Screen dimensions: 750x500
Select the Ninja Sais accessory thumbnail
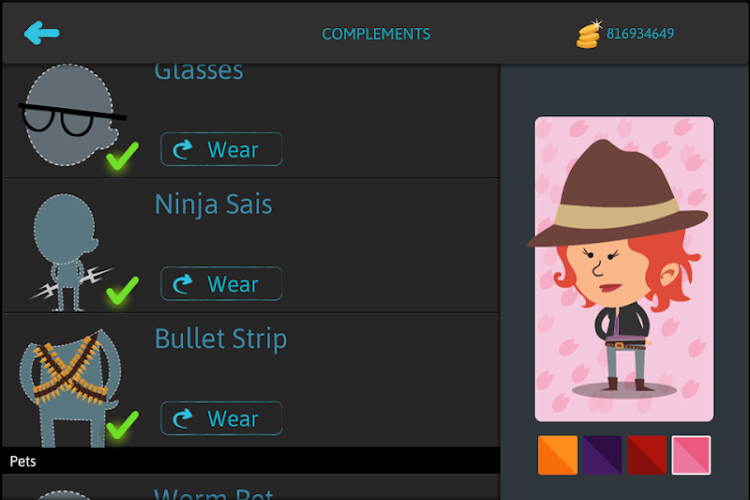pyautogui.click(x=68, y=250)
